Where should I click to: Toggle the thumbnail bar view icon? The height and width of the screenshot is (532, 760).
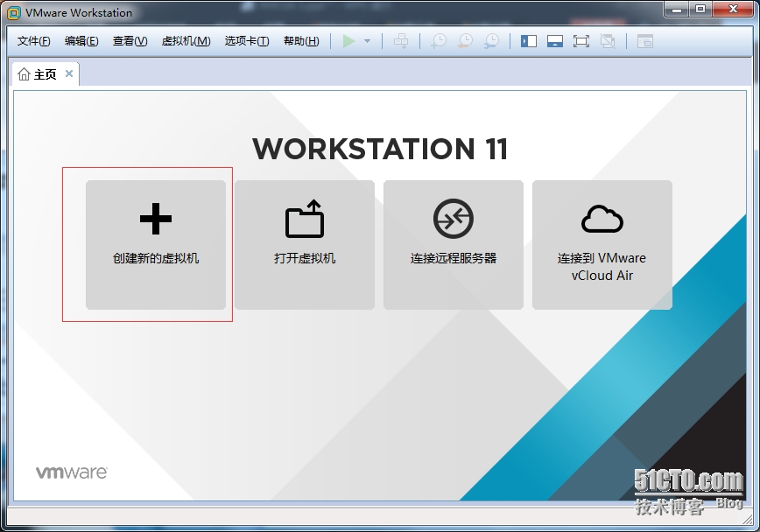pos(555,41)
